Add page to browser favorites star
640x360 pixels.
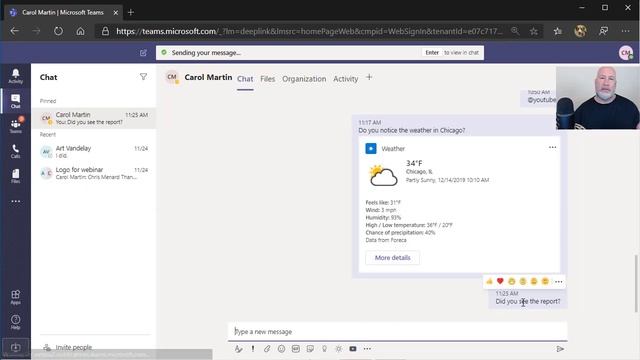point(533,31)
